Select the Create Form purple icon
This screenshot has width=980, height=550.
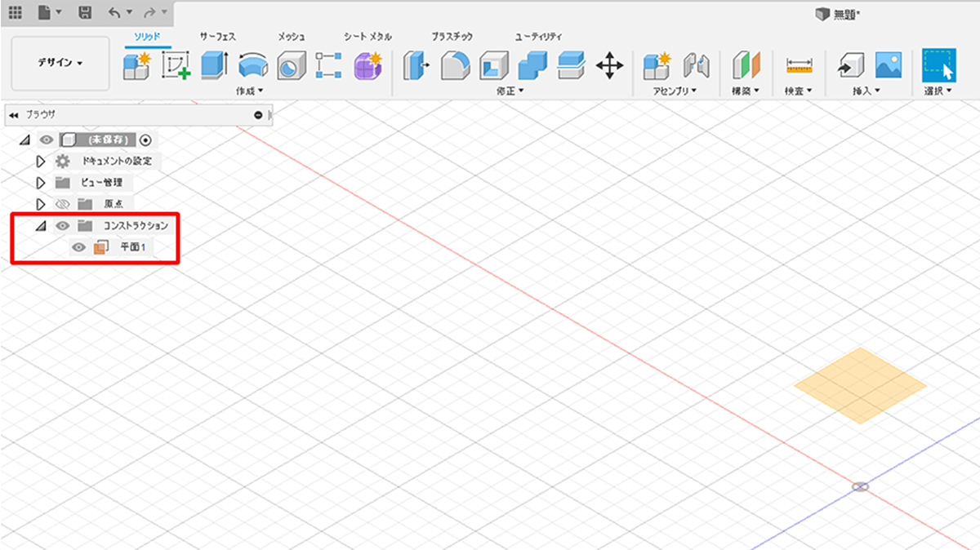(x=367, y=65)
